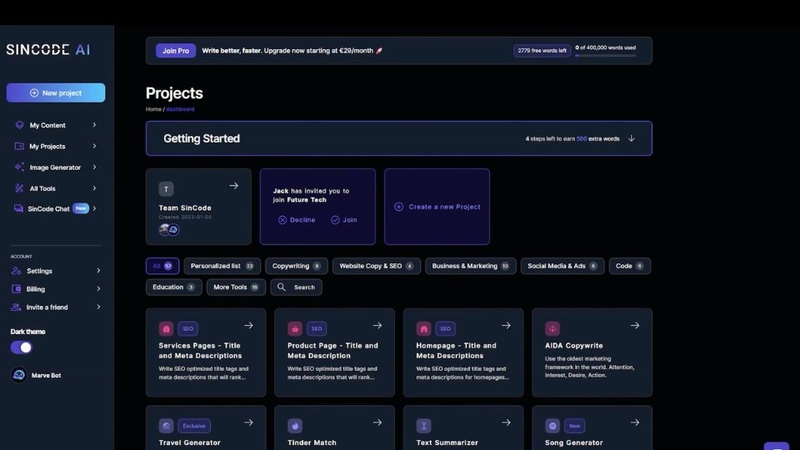
Task: Expand Settings chevron
Action: pos(98,270)
